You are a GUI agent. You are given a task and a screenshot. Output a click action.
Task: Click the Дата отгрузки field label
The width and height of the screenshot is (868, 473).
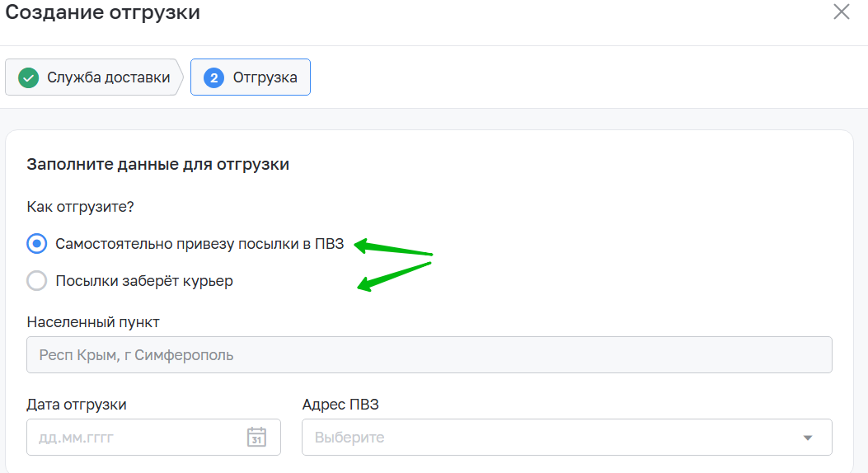coord(77,405)
